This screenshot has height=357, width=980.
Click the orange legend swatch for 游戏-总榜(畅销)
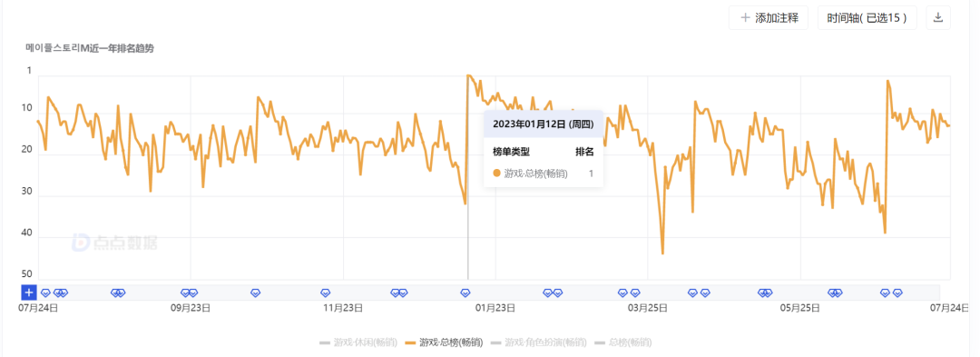tap(411, 342)
